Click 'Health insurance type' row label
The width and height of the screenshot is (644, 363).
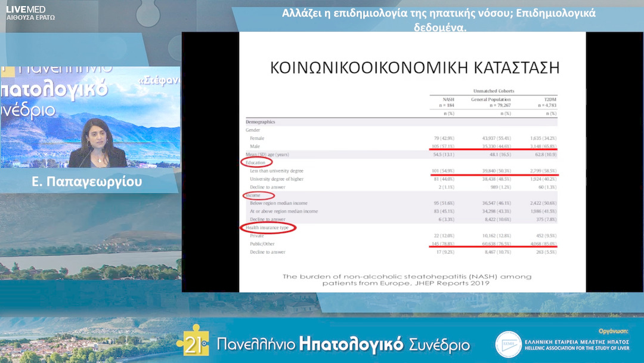(x=267, y=227)
